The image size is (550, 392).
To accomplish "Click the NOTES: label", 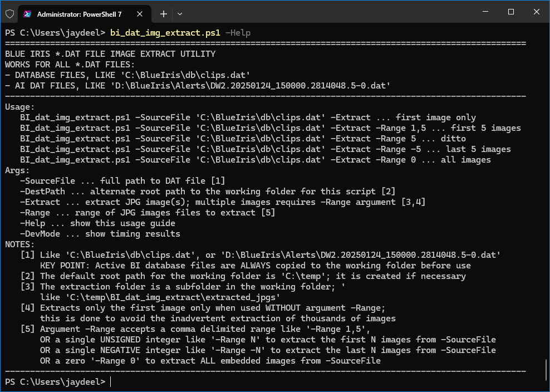I will [20, 244].
